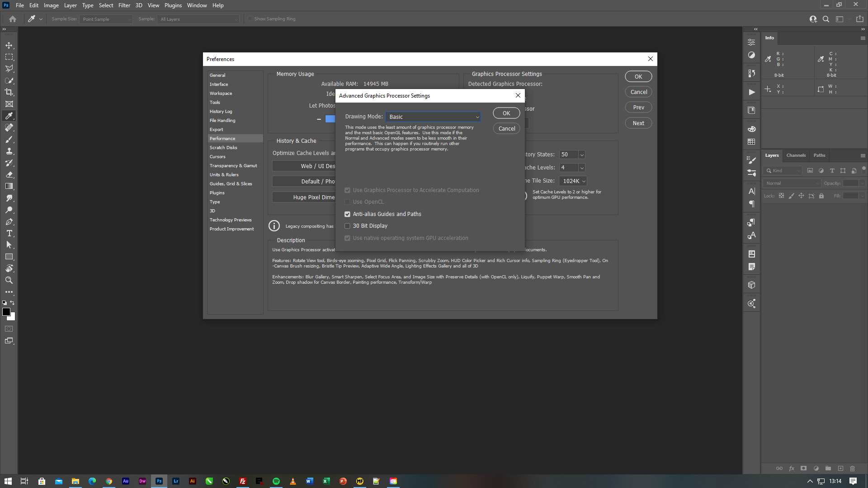The width and height of the screenshot is (868, 488).
Task: Expand the Cache Tile Size dropdown
Action: click(573, 181)
